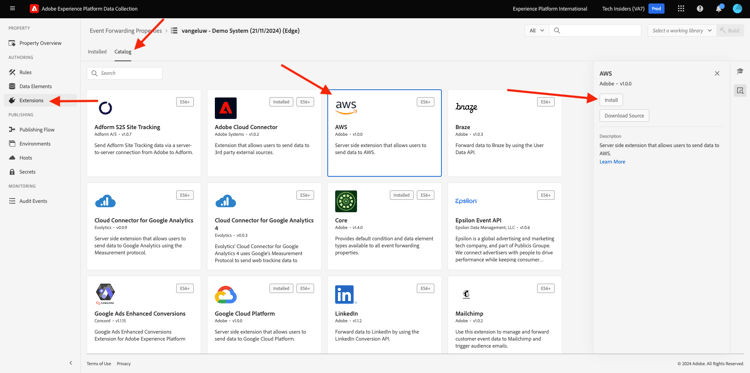
Task: Open the All filter dropdown
Action: (x=537, y=31)
